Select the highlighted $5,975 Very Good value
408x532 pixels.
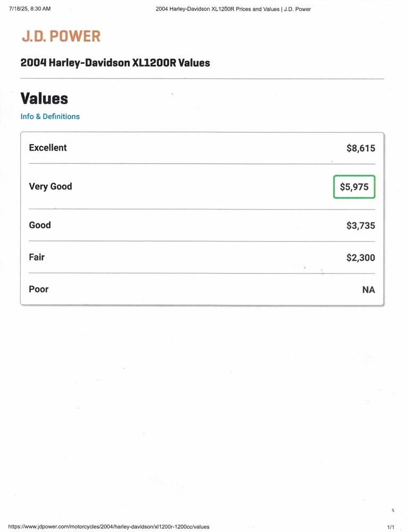[354, 187]
